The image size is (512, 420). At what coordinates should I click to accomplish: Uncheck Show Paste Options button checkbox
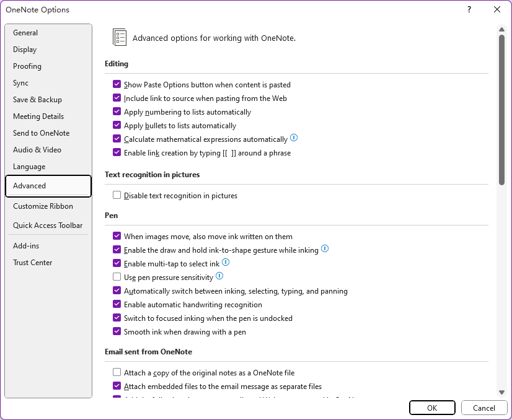[117, 85]
